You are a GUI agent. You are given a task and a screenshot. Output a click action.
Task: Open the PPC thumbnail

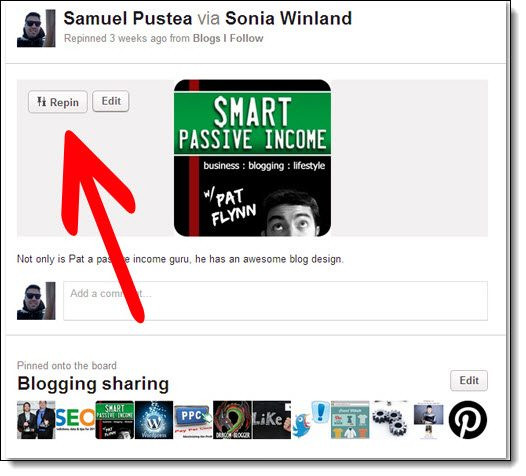tap(193, 420)
